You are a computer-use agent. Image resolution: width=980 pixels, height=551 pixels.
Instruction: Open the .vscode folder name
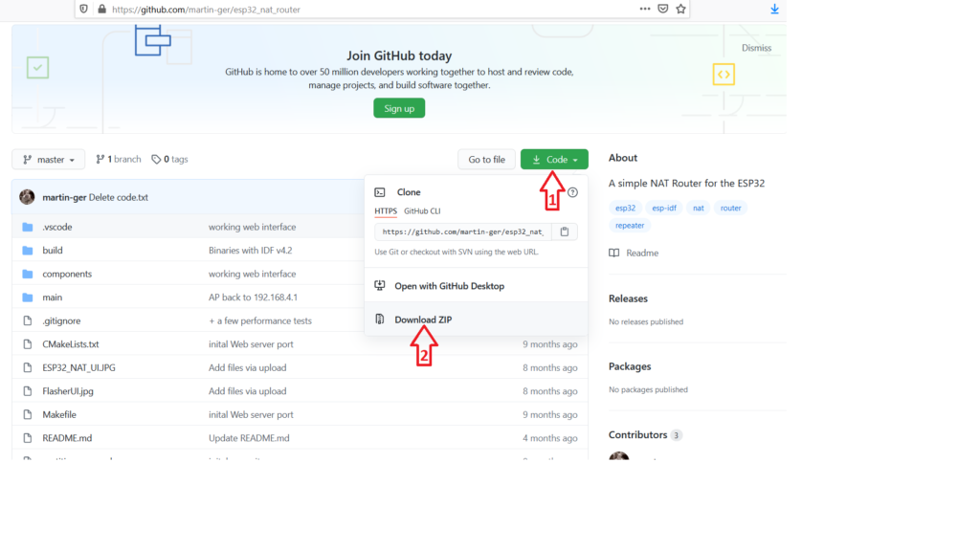click(56, 227)
